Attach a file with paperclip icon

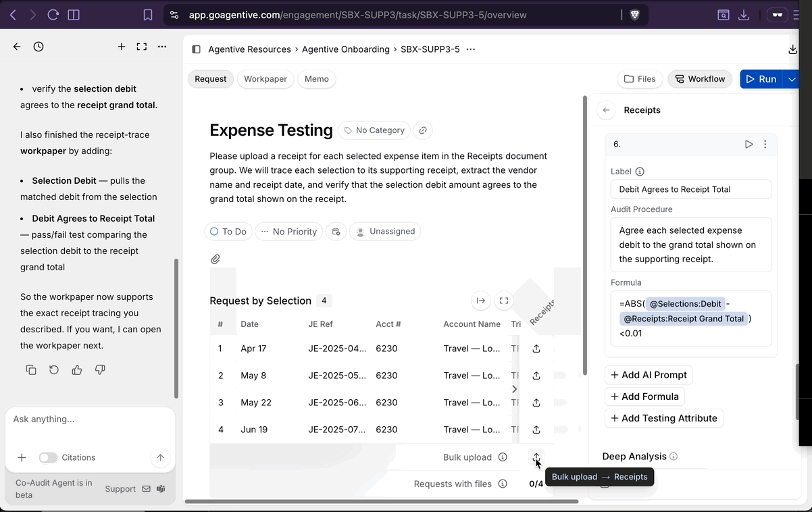215,259
